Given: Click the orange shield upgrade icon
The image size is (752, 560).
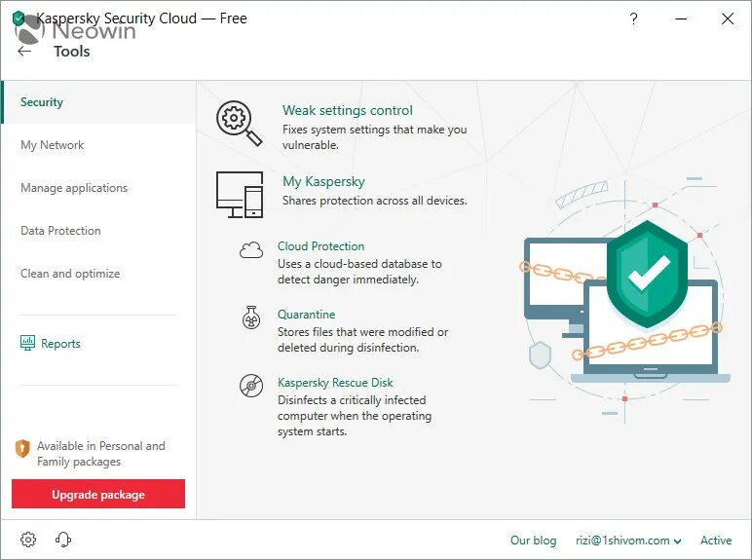Looking at the screenshot, I should pyautogui.click(x=22, y=449).
